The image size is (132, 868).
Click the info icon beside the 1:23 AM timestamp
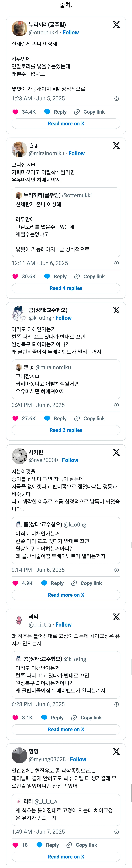(x=116, y=99)
